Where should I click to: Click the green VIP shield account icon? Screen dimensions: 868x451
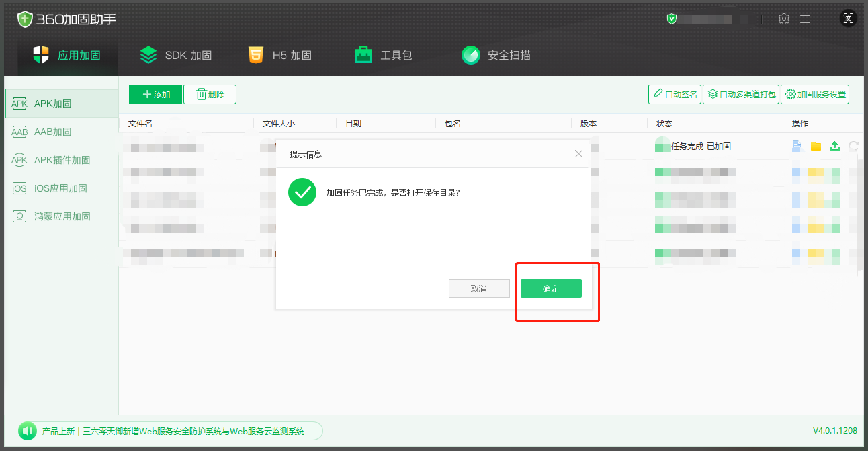point(672,19)
